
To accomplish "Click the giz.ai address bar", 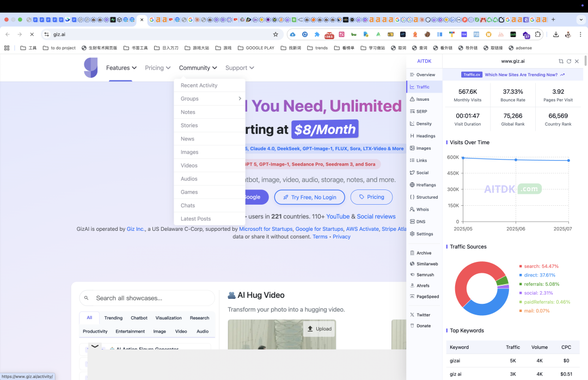I will click(161, 34).
